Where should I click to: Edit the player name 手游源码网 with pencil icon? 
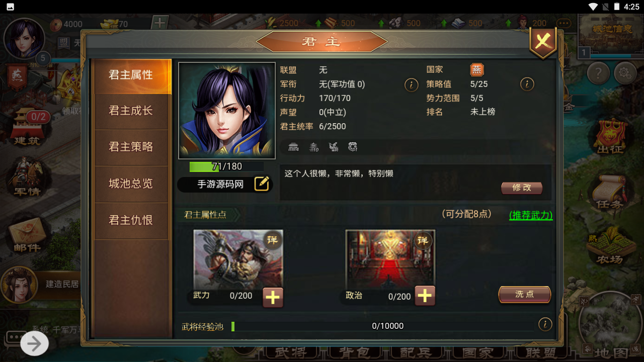262,184
